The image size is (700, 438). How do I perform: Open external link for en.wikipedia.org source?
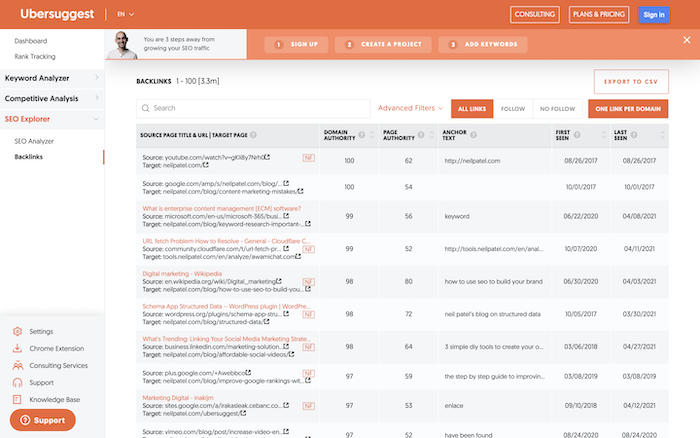279,281
